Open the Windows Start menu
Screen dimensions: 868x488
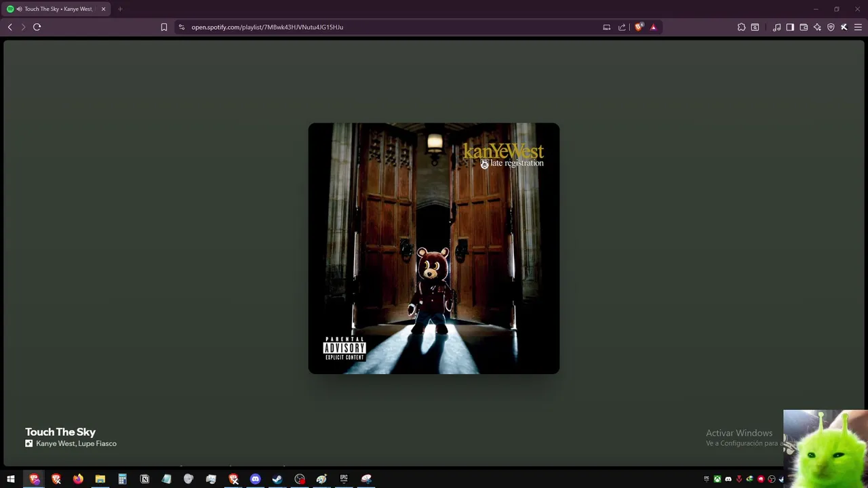tap(11, 479)
